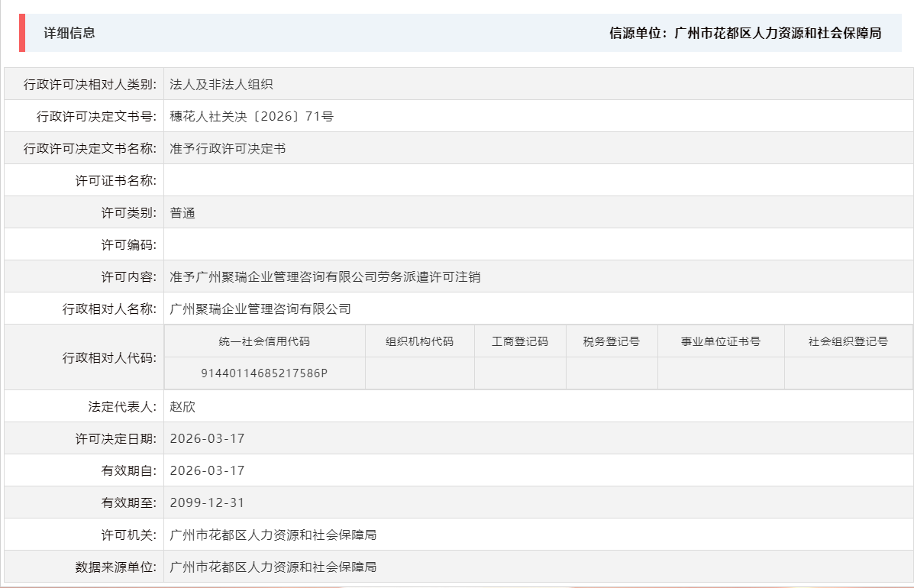Click the 法定代表人 label
This screenshot has height=588, width=914.
[x=122, y=407]
